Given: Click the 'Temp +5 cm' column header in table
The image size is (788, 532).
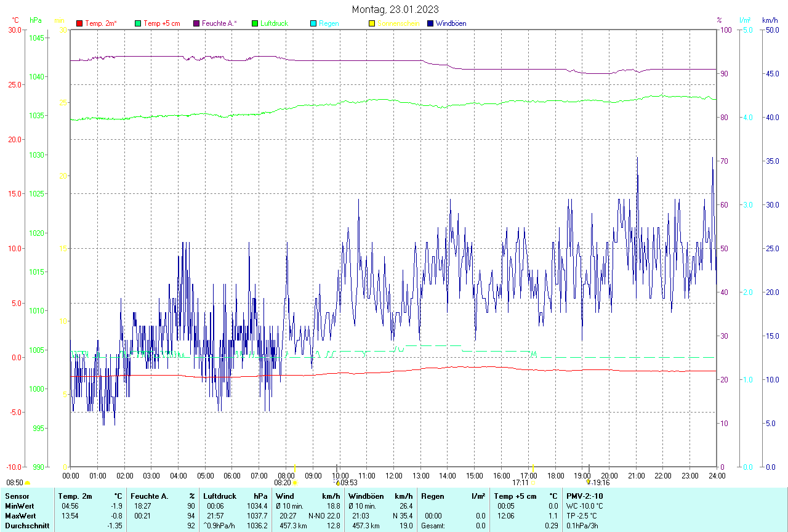Looking at the screenshot, I should 515,496.
